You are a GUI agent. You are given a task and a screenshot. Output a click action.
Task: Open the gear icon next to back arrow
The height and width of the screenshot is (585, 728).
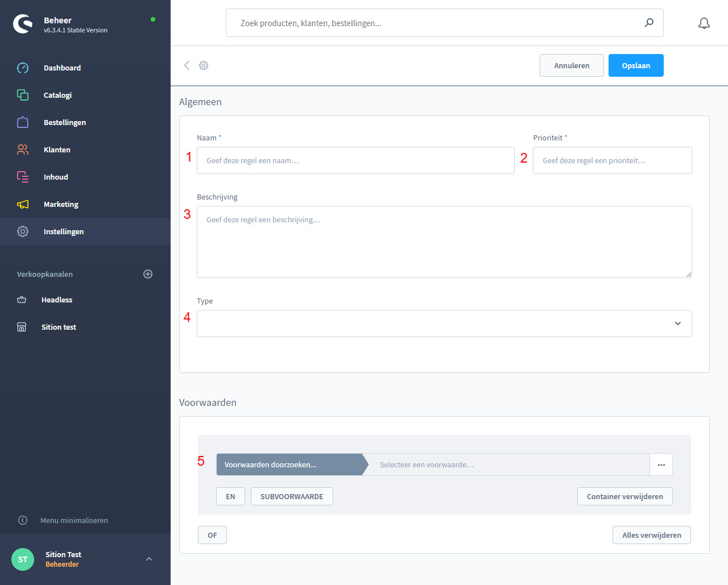[204, 65]
